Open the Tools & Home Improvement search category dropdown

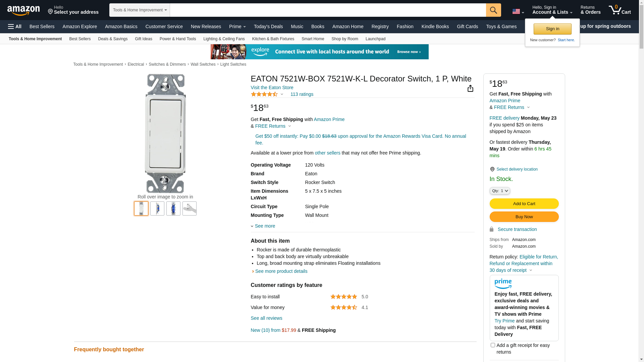click(x=140, y=10)
